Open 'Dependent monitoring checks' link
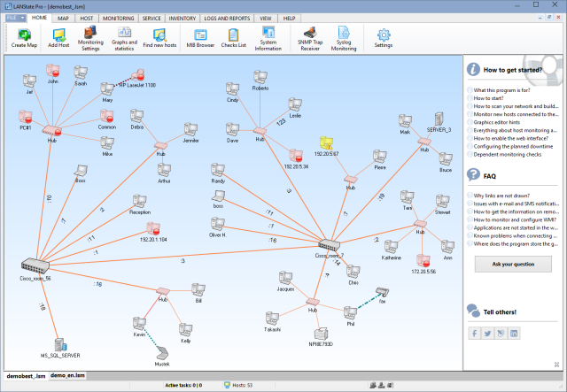 click(508, 154)
